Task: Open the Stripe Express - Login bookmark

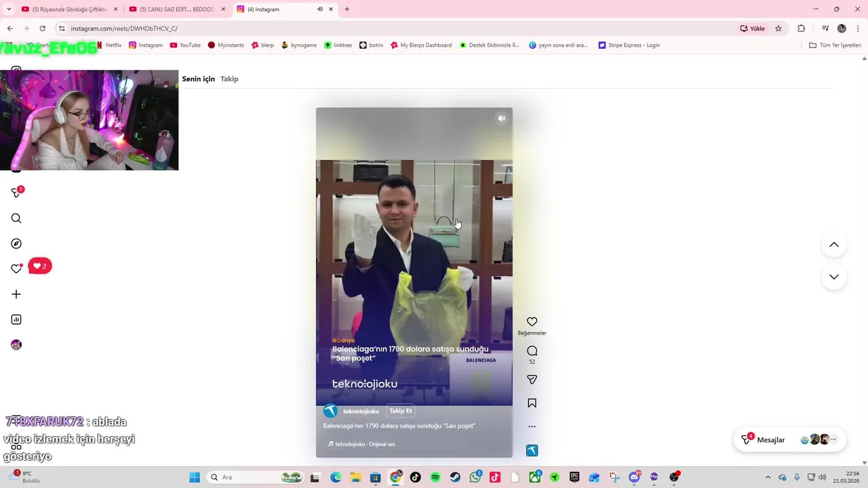Action: [x=629, y=45]
